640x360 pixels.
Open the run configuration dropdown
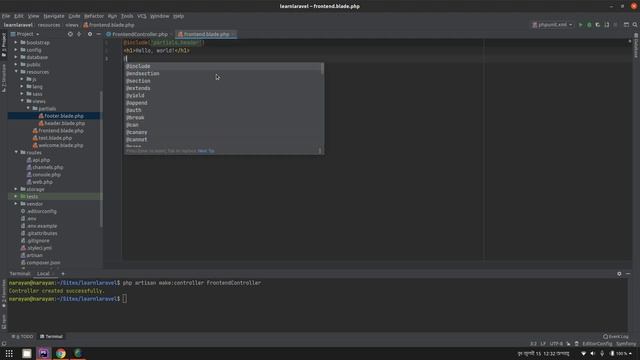[552, 25]
